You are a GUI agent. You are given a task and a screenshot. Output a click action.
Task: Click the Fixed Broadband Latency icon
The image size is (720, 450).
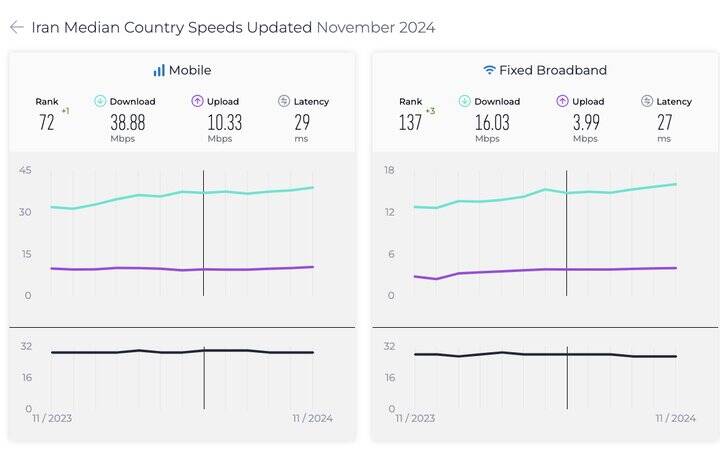point(648,101)
